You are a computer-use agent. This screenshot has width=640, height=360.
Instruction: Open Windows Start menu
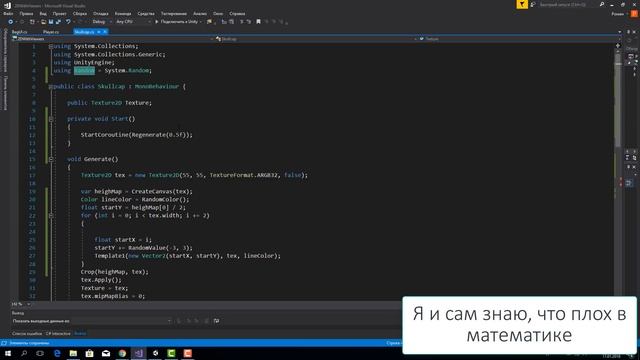pyautogui.click(x=8, y=353)
